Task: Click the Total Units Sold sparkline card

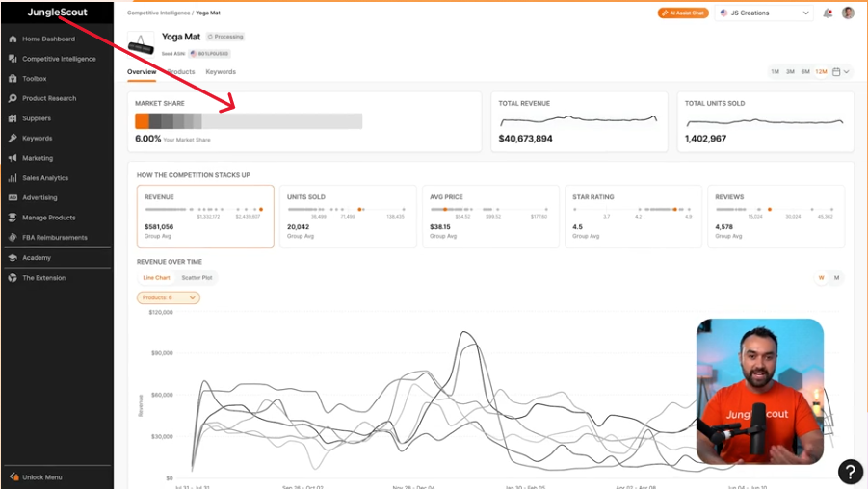Action: [766, 121]
